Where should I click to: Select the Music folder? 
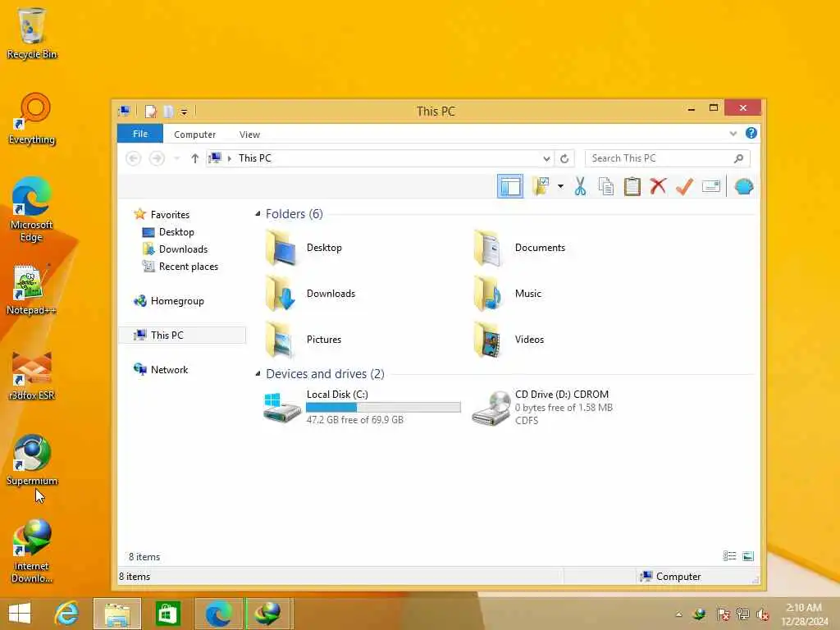click(508, 294)
